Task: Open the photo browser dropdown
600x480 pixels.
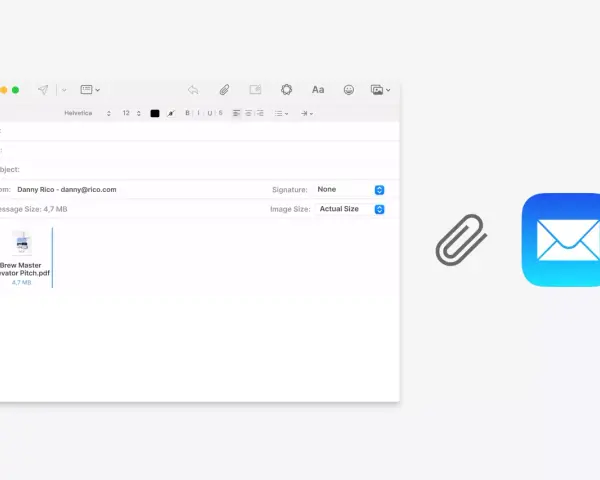Action: pos(380,90)
